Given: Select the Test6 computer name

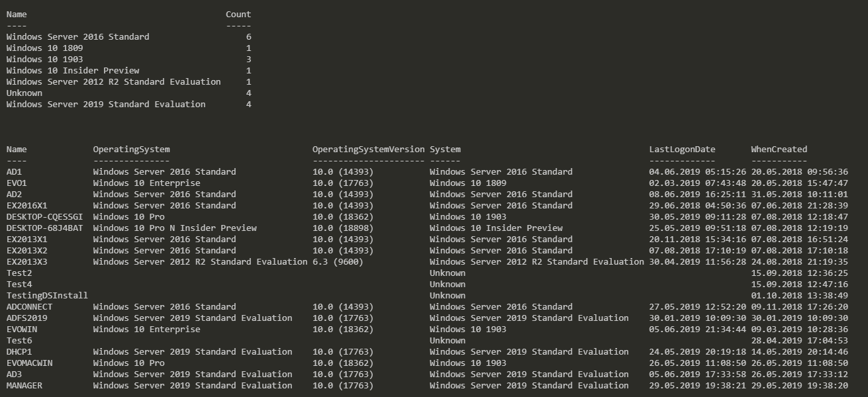Looking at the screenshot, I should click(x=19, y=341).
